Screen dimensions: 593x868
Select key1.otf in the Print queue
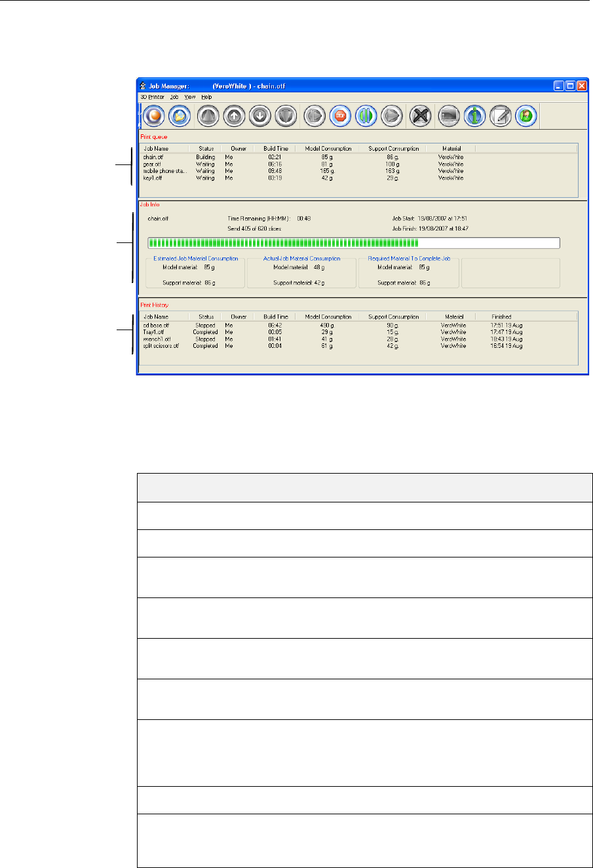click(152, 178)
